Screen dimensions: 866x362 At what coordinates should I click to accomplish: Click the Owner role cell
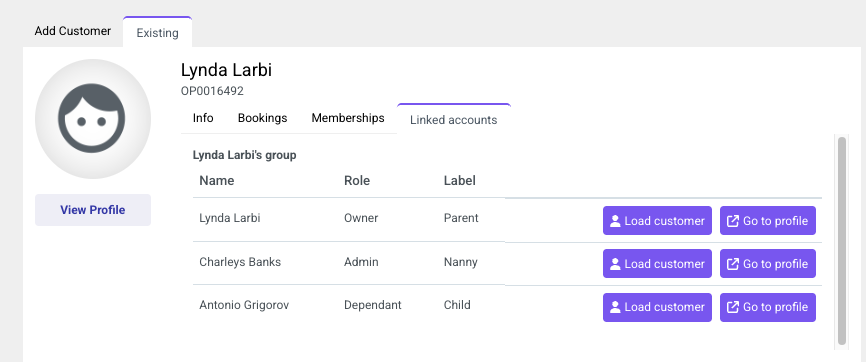[361, 218]
